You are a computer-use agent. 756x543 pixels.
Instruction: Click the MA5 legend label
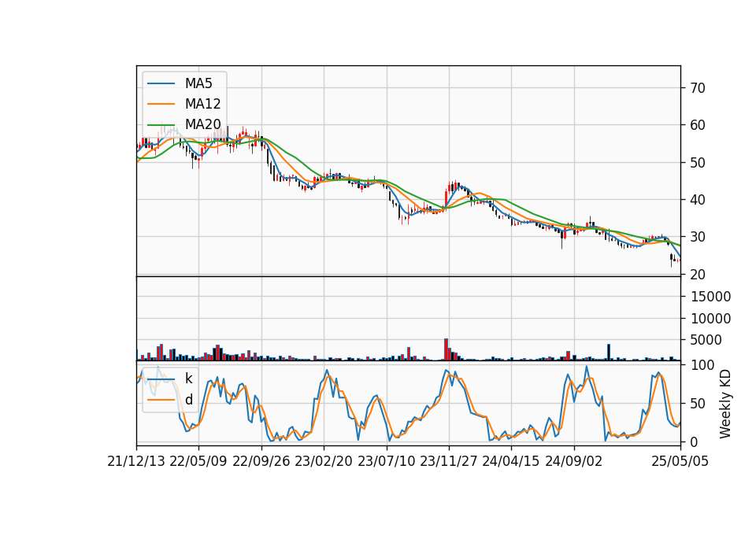[198, 83]
